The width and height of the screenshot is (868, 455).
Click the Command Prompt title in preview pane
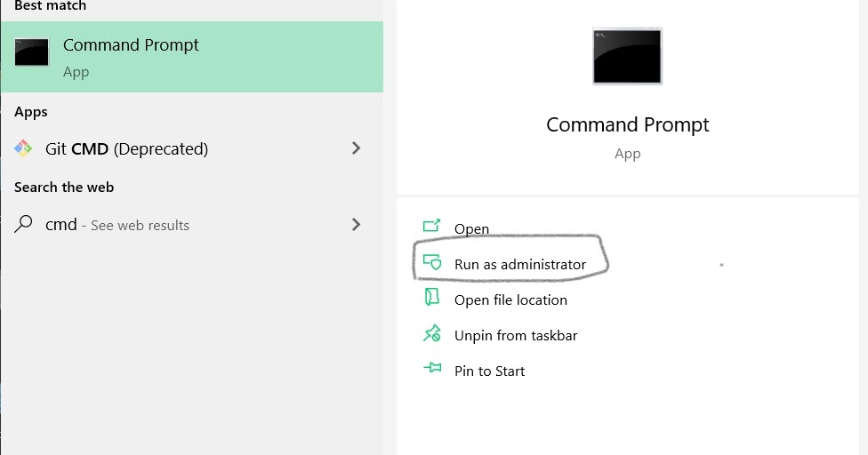point(627,125)
